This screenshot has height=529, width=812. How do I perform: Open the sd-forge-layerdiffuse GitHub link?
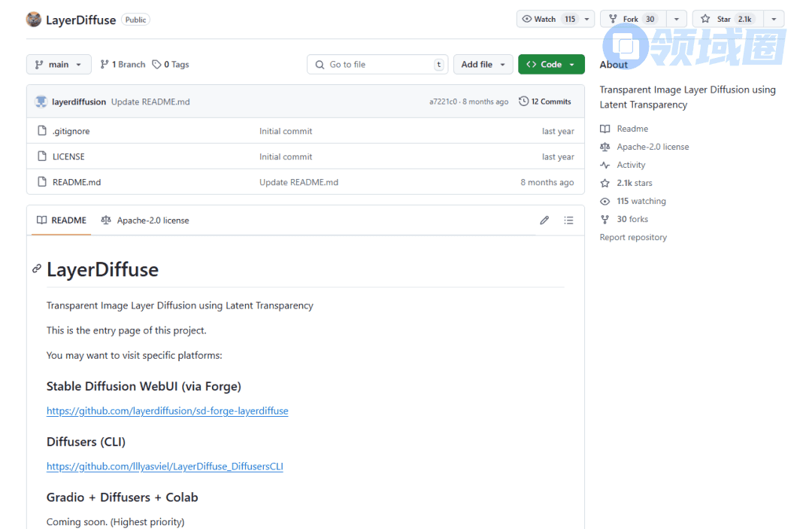pyautogui.click(x=167, y=411)
